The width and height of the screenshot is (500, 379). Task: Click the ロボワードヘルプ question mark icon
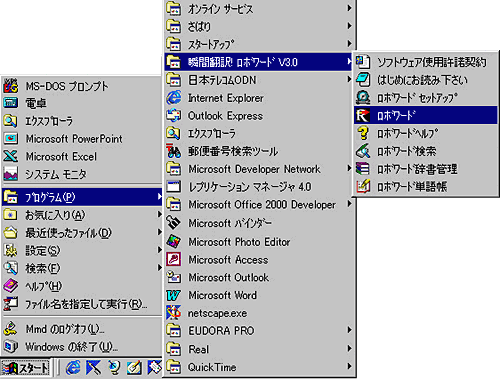pos(363,133)
